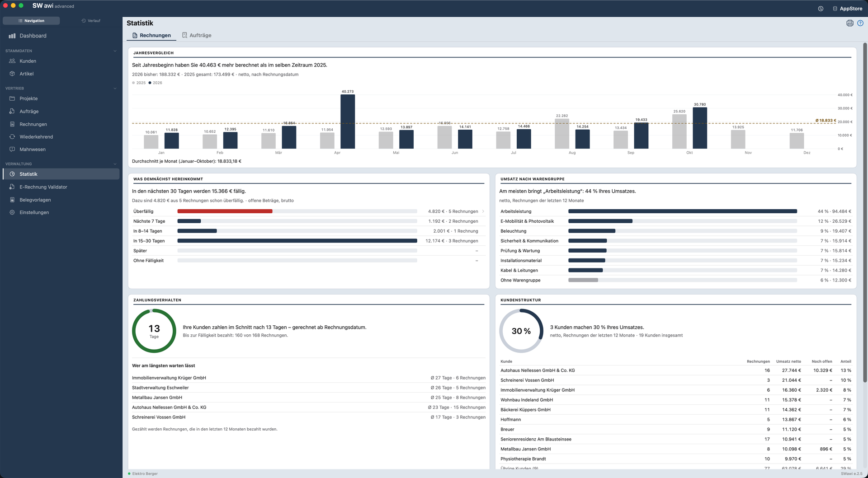Toggle the 2025 legend entry
868x478 pixels.
139,83
